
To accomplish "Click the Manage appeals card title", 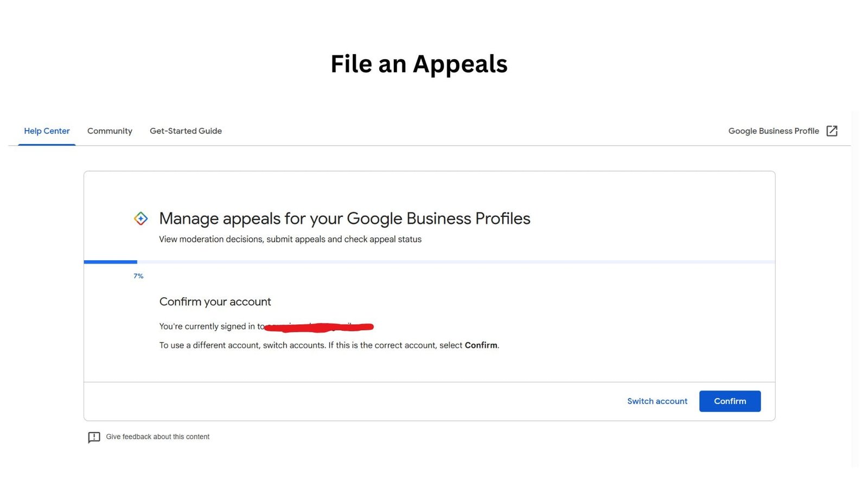I will pos(344,219).
